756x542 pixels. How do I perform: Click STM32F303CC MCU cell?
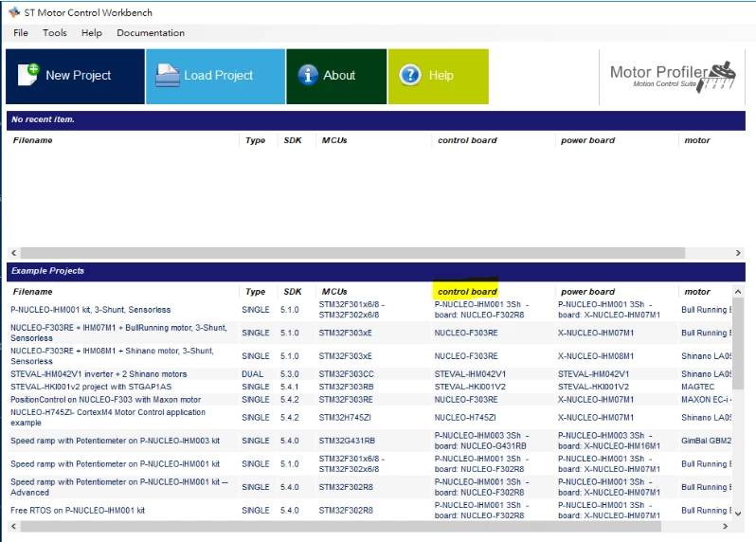pos(346,374)
